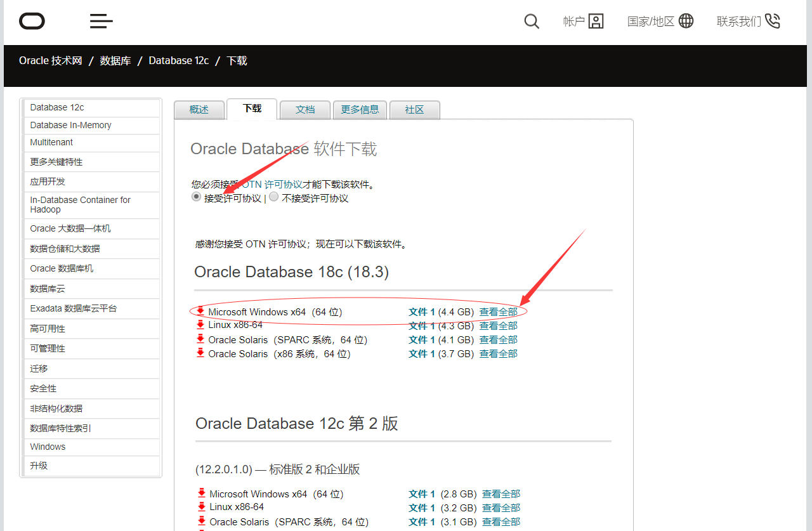Click 文件 1 for 12c Linux (3.2 GB)

(x=422, y=508)
